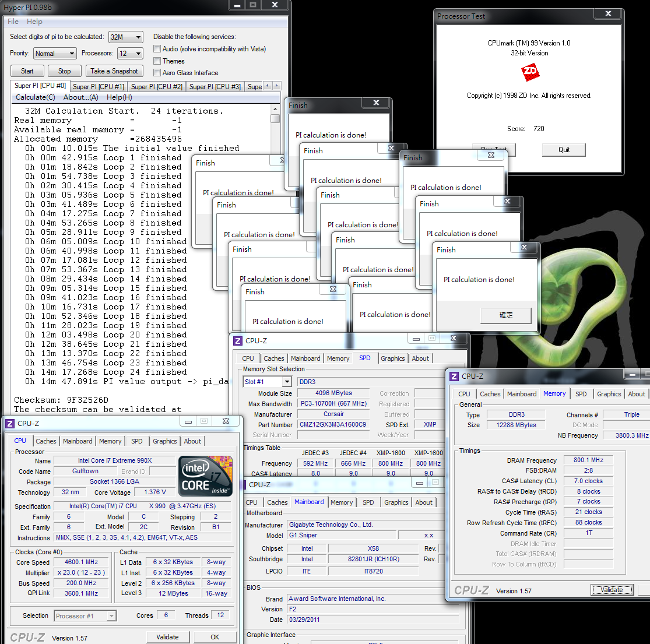Open Graphics tab in CPU-Z Mainboard window
650x644 pixels.
(396, 502)
